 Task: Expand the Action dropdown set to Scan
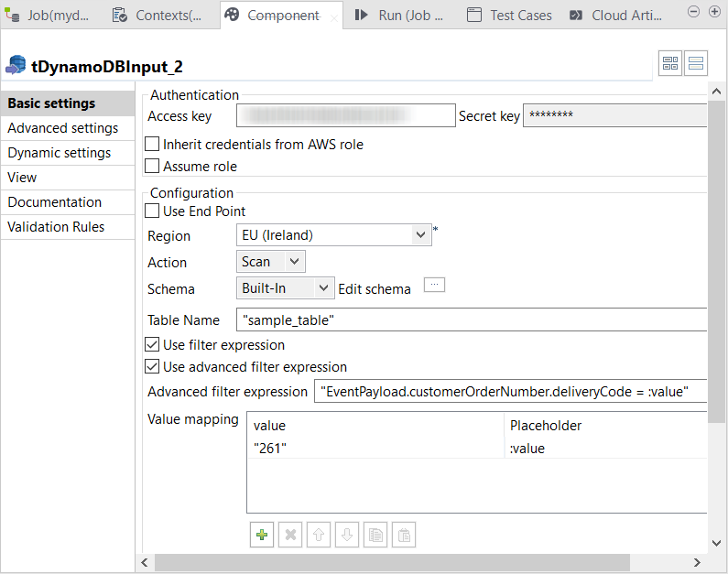coord(270,262)
